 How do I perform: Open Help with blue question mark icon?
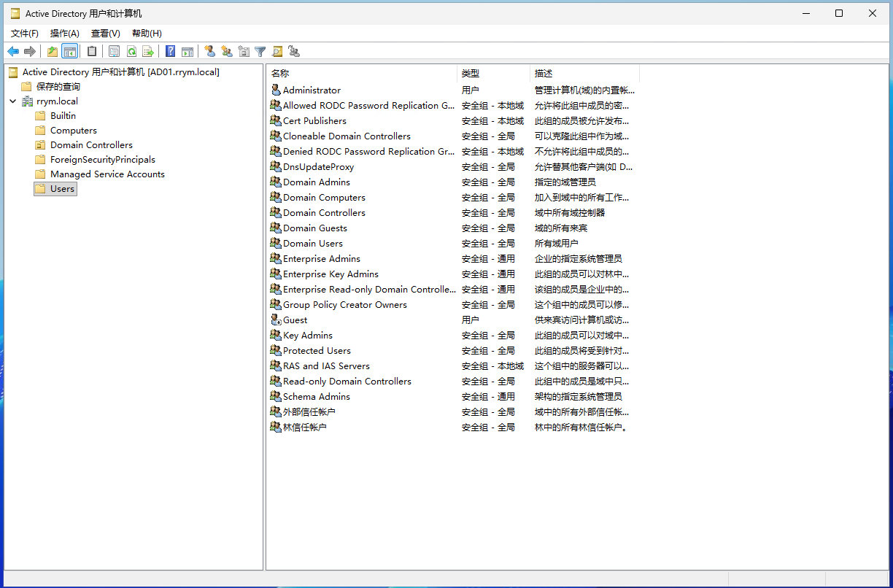click(x=170, y=51)
